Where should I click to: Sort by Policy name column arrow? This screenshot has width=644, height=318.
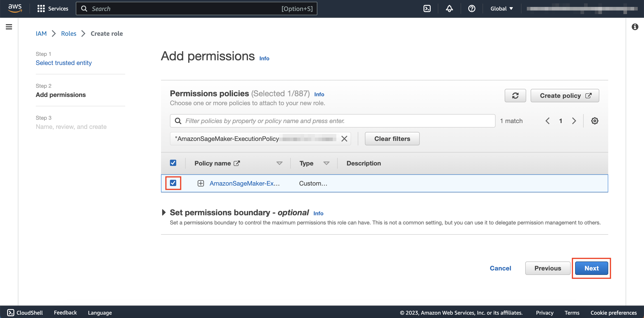click(279, 163)
